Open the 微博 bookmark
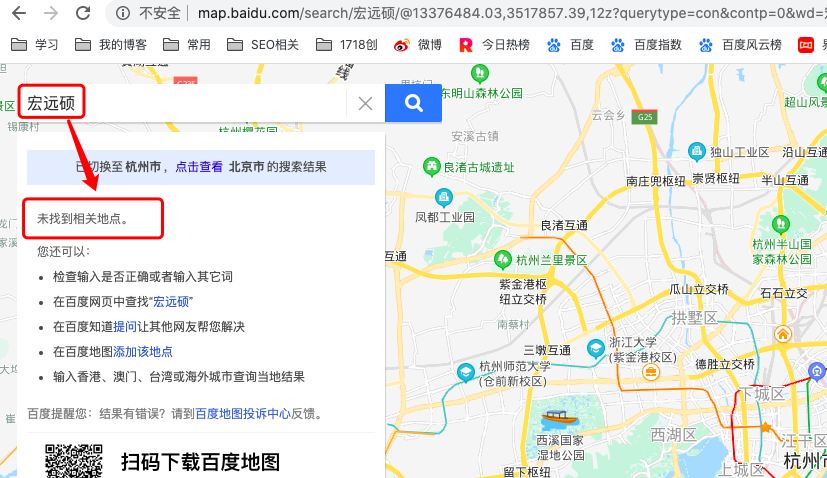The width and height of the screenshot is (827, 478). click(417, 45)
